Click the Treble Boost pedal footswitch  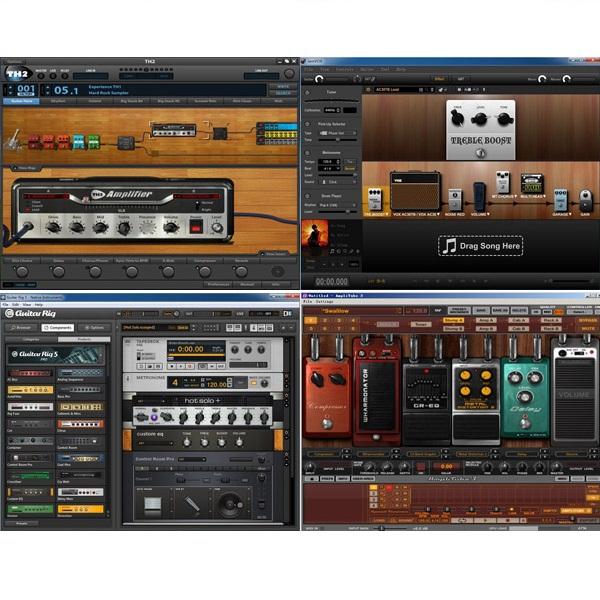point(481,153)
